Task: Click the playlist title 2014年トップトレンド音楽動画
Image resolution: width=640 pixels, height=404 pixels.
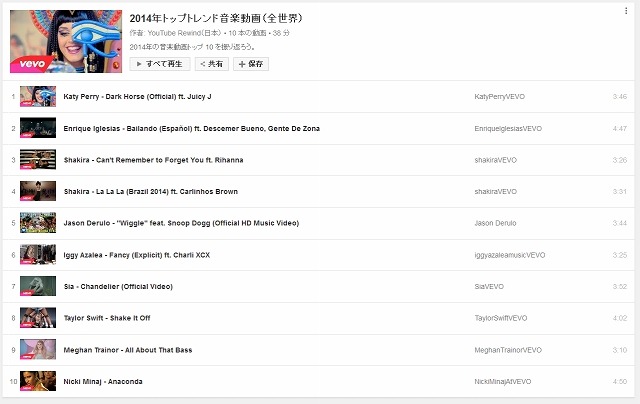Action: pos(216,18)
